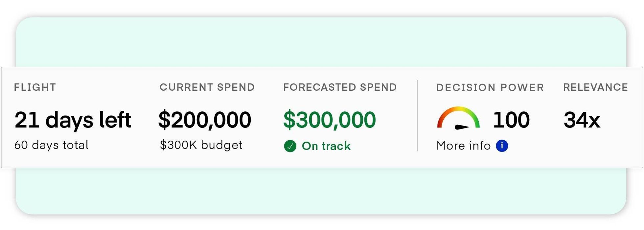Click the CURRENT SPEND column header
Image resolution: width=644 pixels, height=230 pixels.
(x=207, y=87)
